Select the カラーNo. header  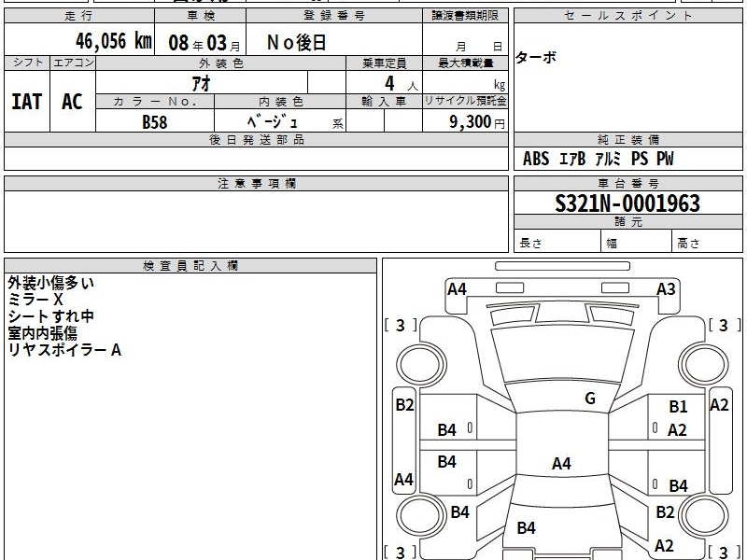click(x=155, y=102)
